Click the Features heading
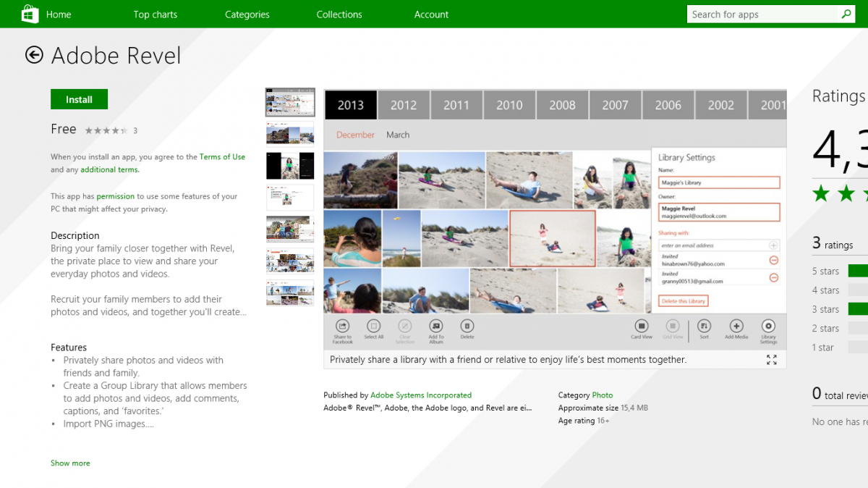The image size is (868, 488). [69, 348]
